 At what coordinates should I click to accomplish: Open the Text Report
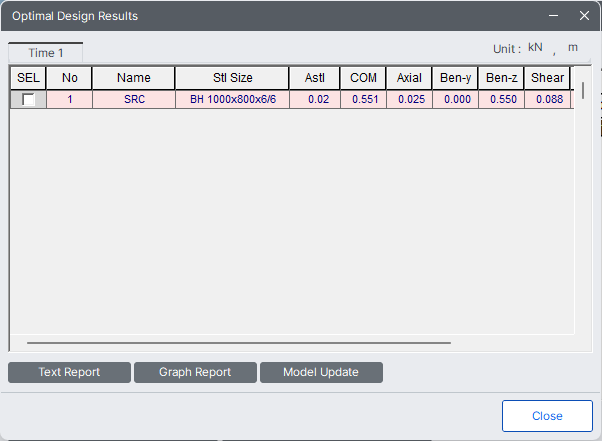(x=69, y=372)
